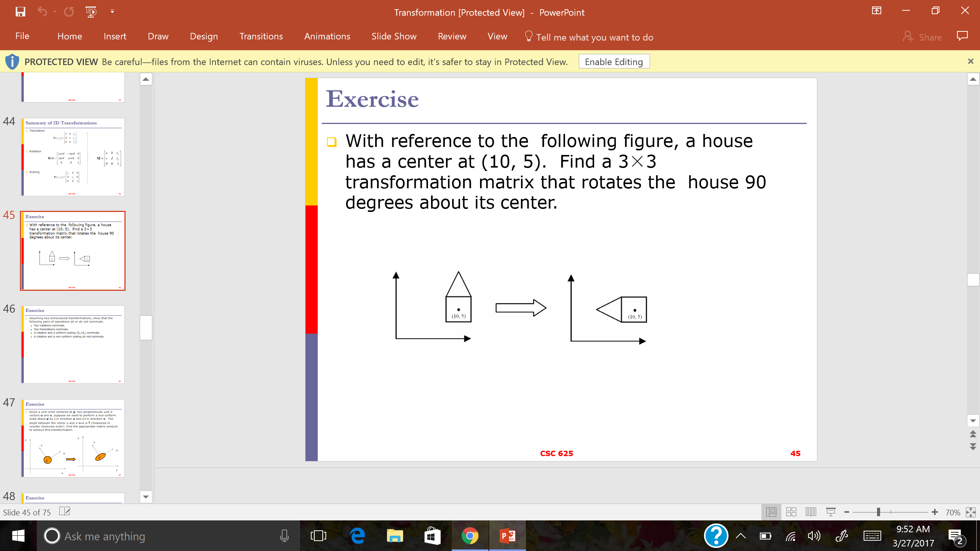
Task: Open the comments pane icon
Action: pos(962,36)
